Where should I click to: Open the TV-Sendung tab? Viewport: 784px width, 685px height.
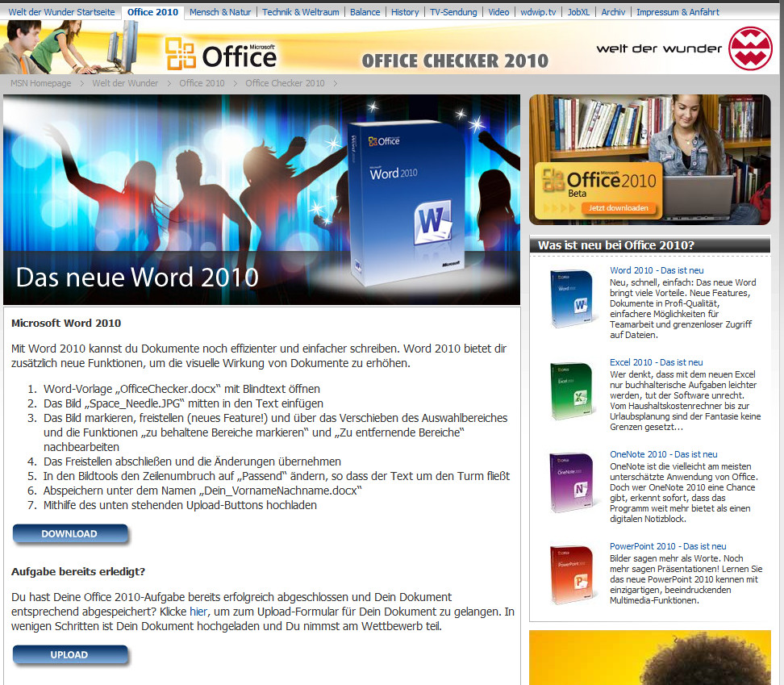pos(453,12)
